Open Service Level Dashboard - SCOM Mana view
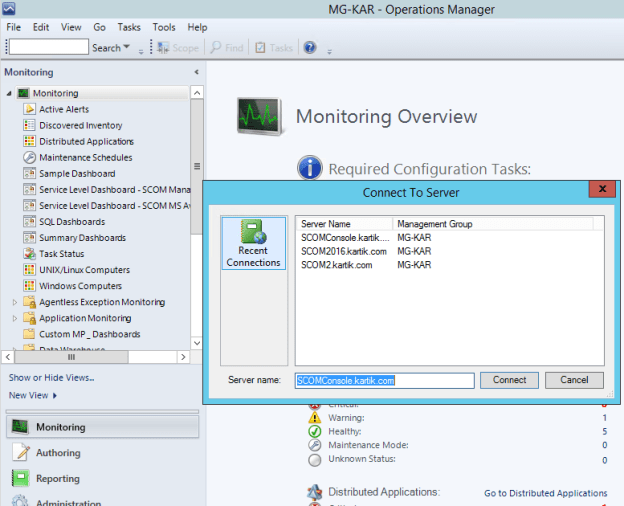This screenshot has width=624, height=506. [x=107, y=190]
